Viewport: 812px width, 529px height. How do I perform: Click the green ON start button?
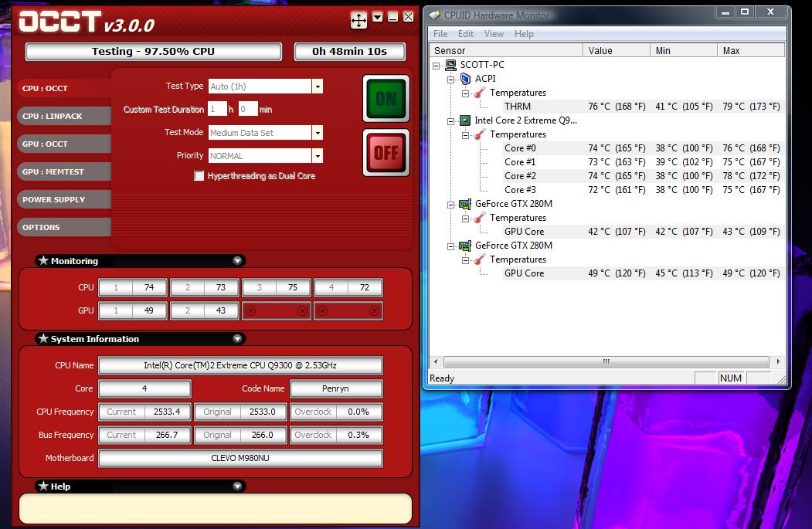386,98
